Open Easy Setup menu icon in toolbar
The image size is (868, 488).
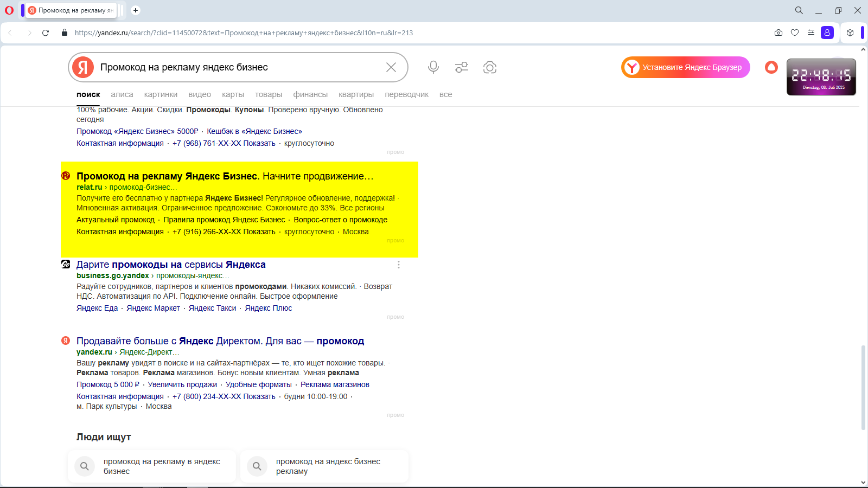tap(811, 33)
